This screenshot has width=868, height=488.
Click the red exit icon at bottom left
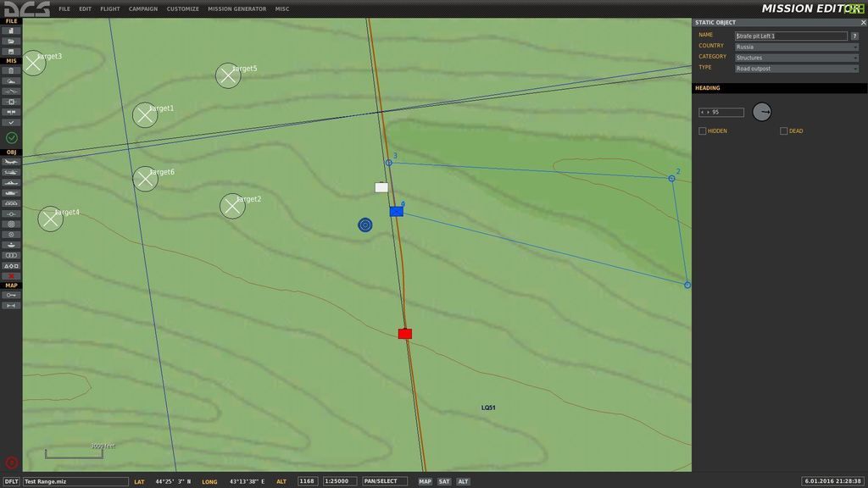12,463
